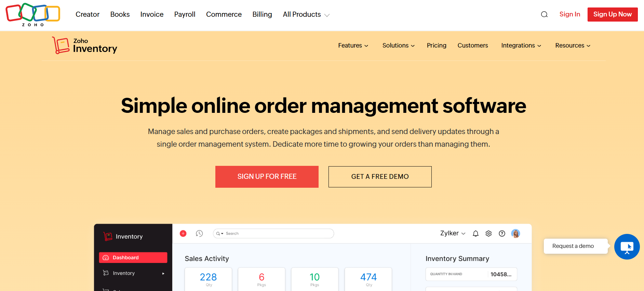The image size is (644, 291).
Task: Select Dashboard in the sidebar
Action: pyautogui.click(x=133, y=257)
